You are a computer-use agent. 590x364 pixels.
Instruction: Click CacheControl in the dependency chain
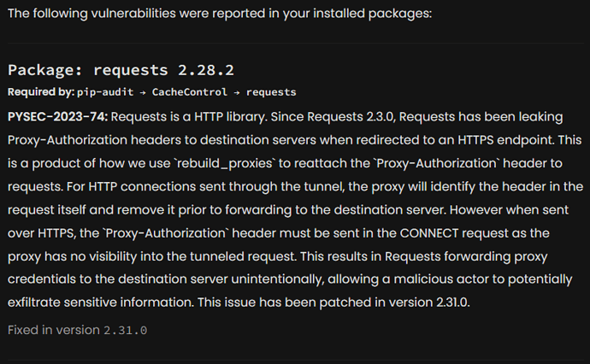click(189, 92)
